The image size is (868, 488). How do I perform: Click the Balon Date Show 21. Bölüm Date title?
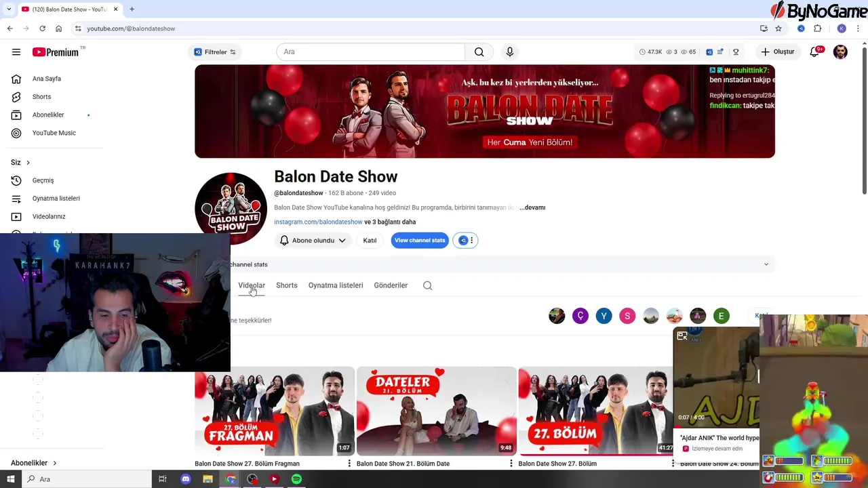[403, 464]
